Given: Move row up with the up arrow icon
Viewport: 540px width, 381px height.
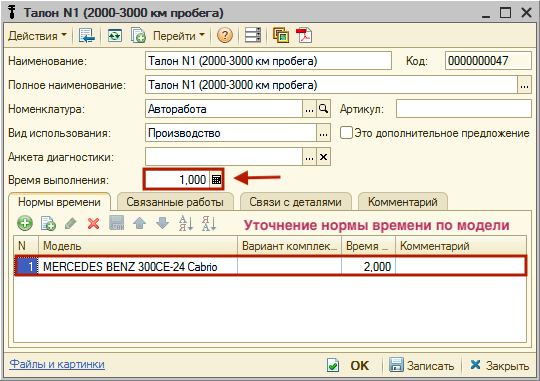Looking at the screenshot, I should click(139, 223).
